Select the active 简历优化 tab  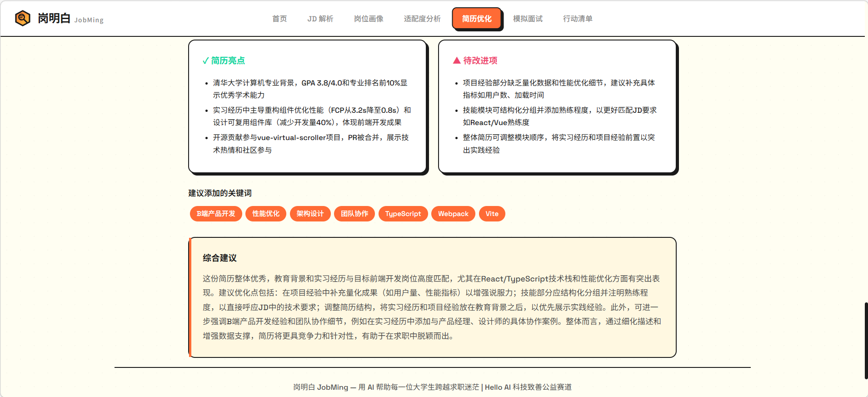(x=477, y=19)
